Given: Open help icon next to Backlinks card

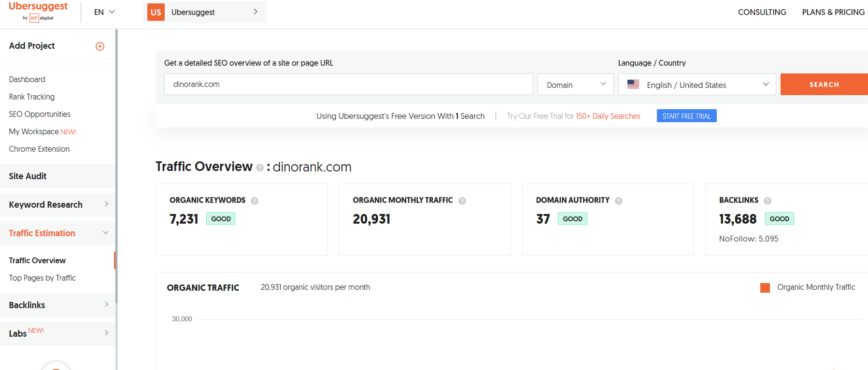Looking at the screenshot, I should click(x=768, y=201).
